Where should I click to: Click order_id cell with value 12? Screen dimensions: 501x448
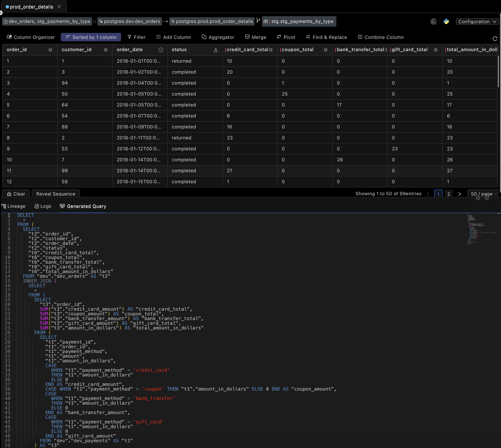coord(30,181)
